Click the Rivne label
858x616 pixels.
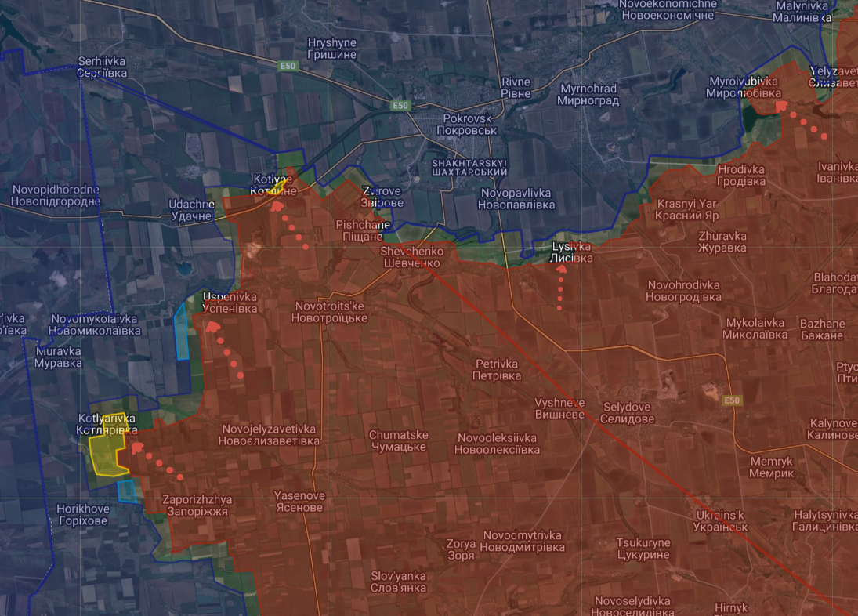click(516, 88)
